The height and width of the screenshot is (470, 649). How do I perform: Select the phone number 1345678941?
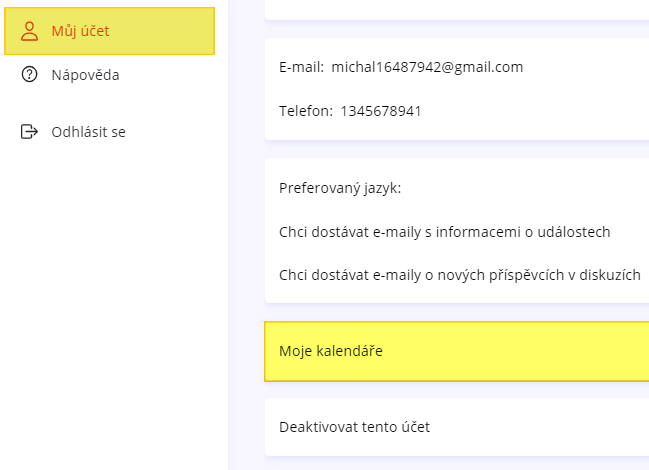pyautogui.click(x=381, y=111)
